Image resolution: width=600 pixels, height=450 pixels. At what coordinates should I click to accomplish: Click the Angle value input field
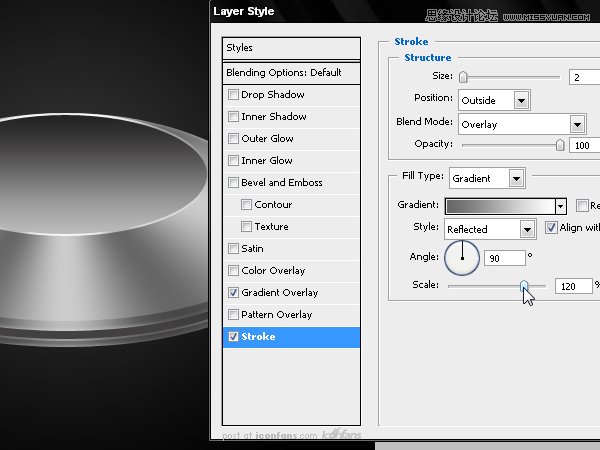click(x=506, y=258)
